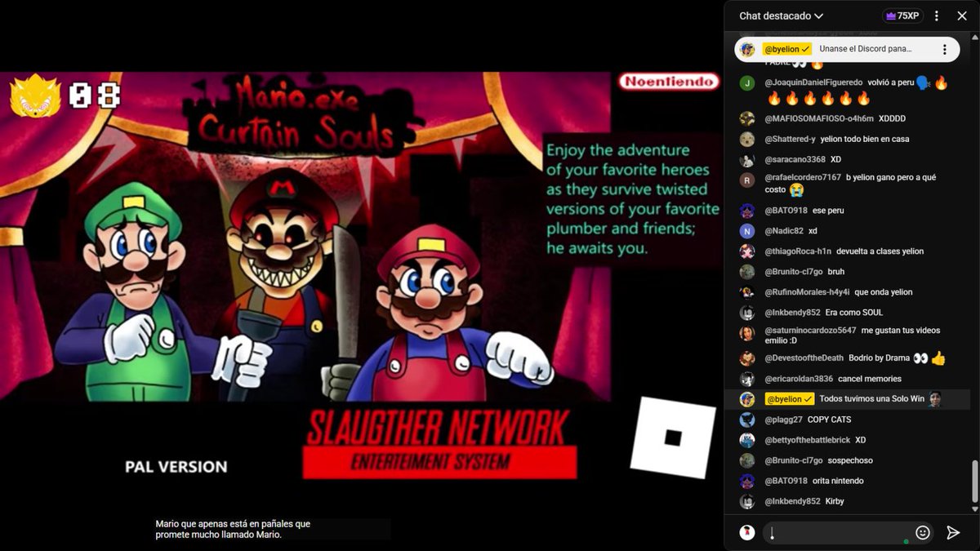Click the @rafaelcordero7167 username
The image size is (980, 551).
point(803,177)
